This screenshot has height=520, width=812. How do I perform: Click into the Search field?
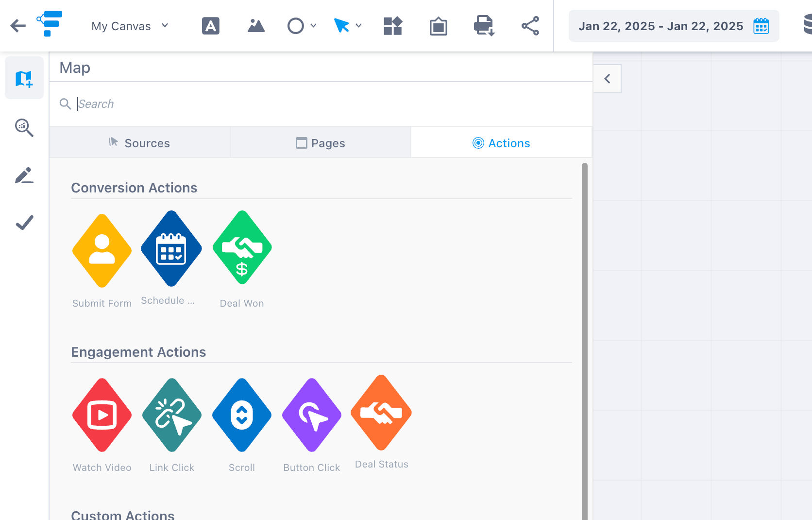321,104
